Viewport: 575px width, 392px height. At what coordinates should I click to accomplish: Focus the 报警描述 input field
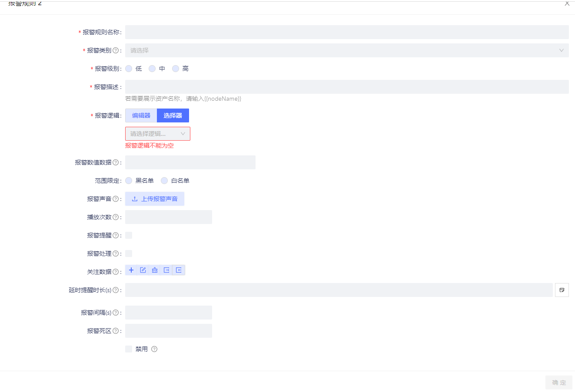(x=347, y=87)
